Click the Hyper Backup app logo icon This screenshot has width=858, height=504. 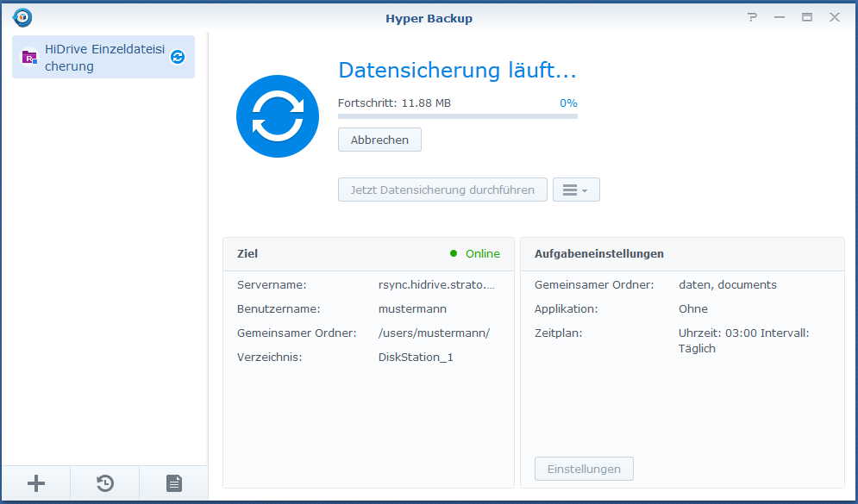[x=22, y=17]
